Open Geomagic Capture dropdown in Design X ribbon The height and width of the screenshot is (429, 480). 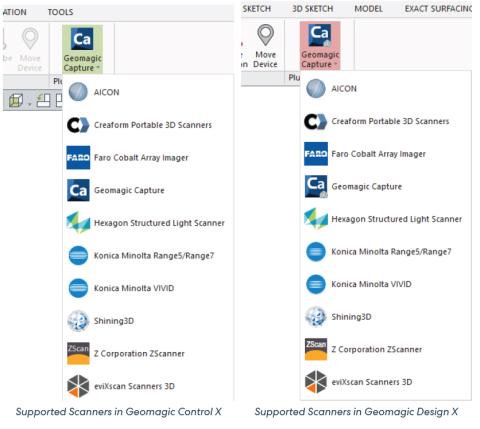tap(320, 46)
